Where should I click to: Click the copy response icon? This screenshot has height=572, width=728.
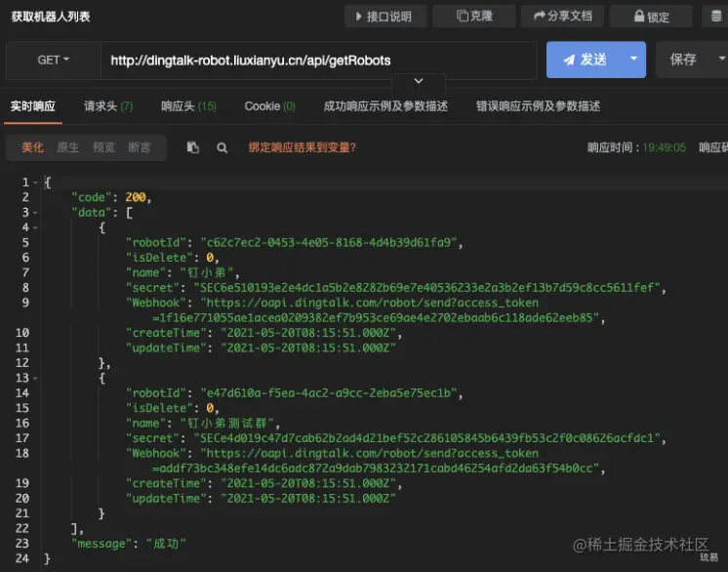coord(192,147)
